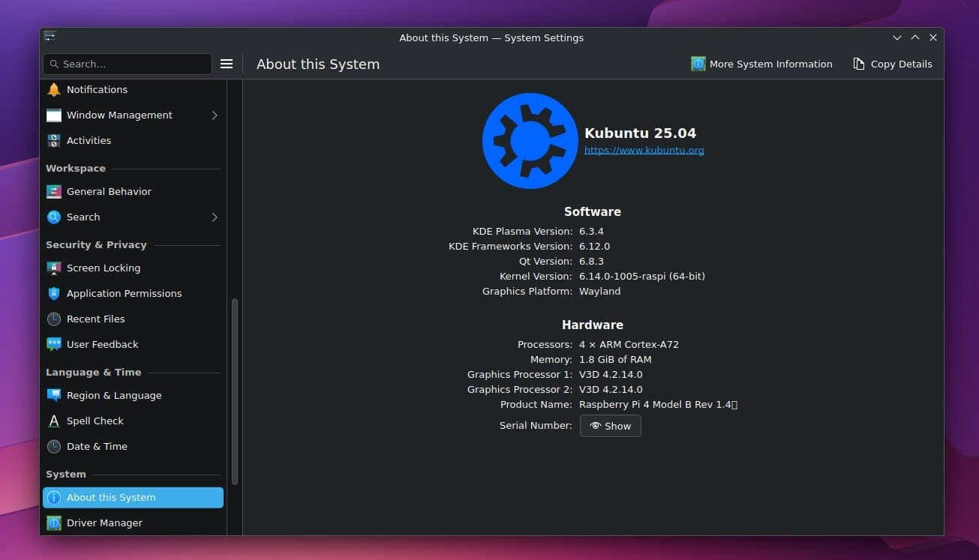This screenshot has height=560, width=979.
Task: Open Driver Manager via its sidebar icon
Action: tap(53, 523)
